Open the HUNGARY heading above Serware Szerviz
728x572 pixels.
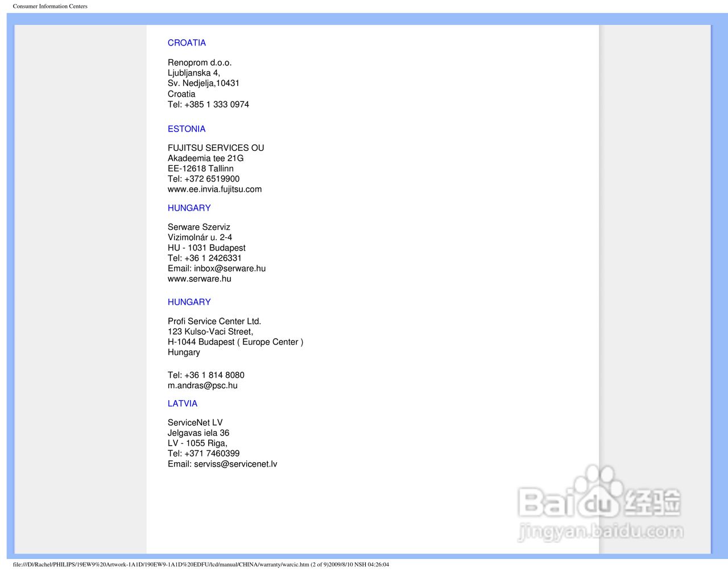189,208
